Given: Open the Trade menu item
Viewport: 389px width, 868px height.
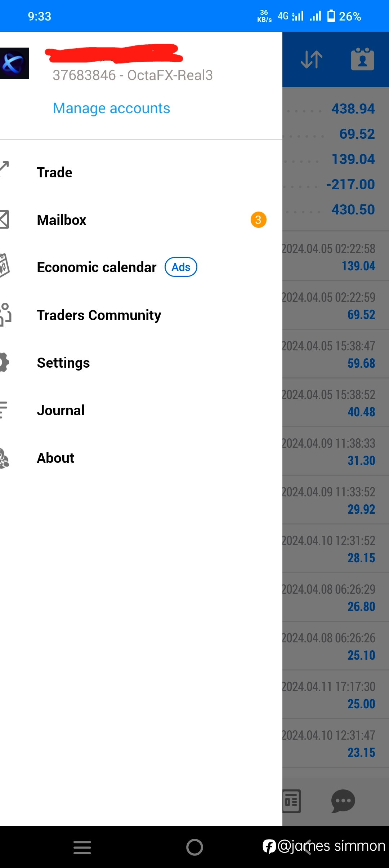Looking at the screenshot, I should pos(141,172).
